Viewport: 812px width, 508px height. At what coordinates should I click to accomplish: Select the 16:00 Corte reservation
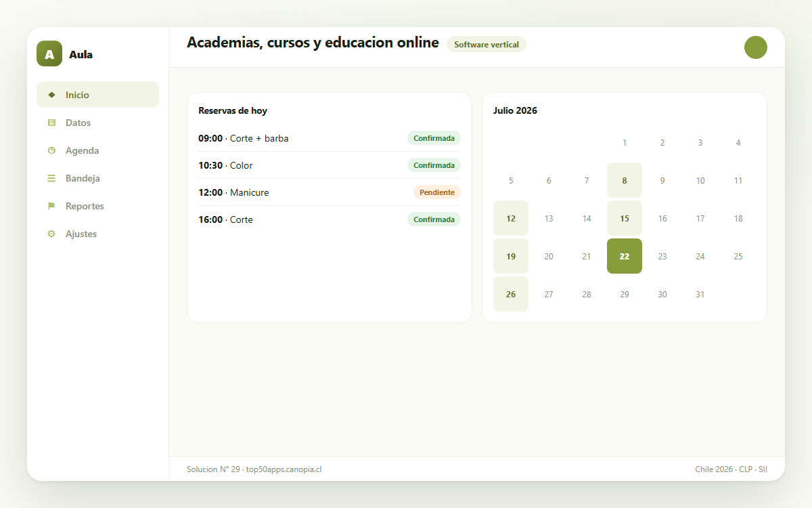tap(330, 219)
